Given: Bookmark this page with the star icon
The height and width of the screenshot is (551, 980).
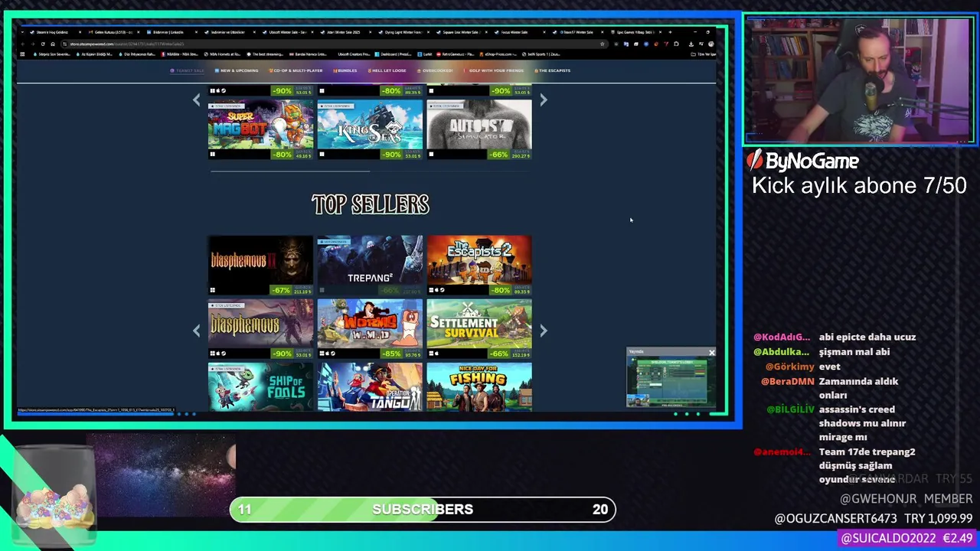Looking at the screenshot, I should [602, 44].
